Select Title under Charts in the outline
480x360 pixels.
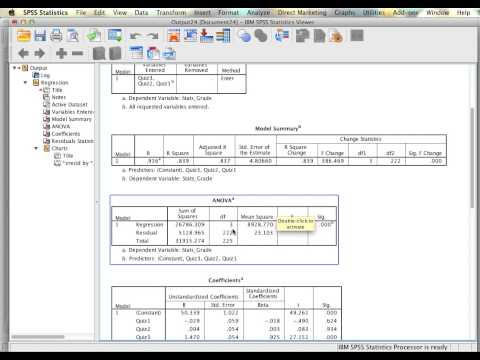tap(68, 156)
